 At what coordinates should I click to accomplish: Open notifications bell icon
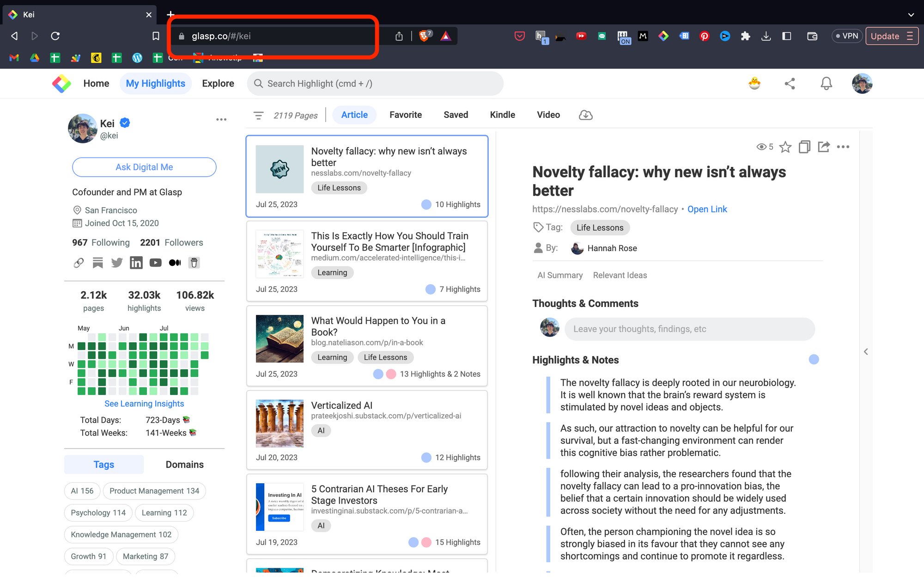point(826,84)
